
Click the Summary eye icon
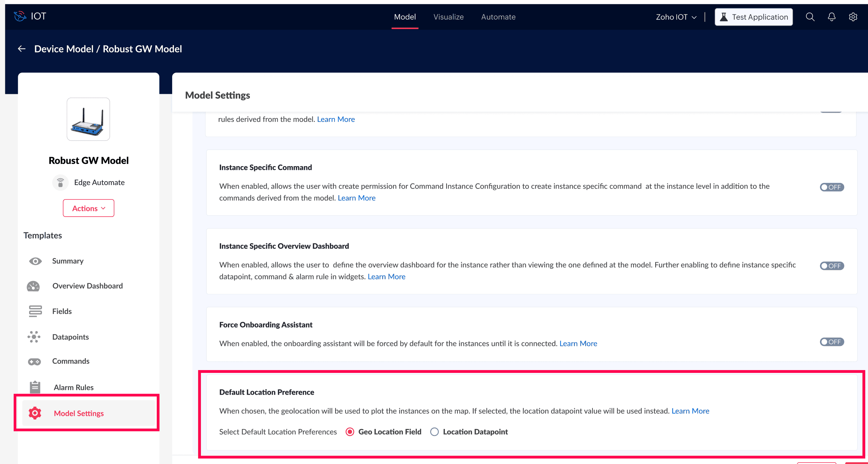pyautogui.click(x=35, y=261)
